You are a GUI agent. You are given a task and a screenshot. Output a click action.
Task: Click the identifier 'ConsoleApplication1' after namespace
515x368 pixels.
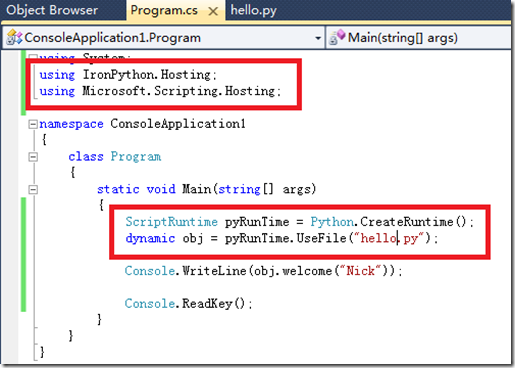(178, 124)
